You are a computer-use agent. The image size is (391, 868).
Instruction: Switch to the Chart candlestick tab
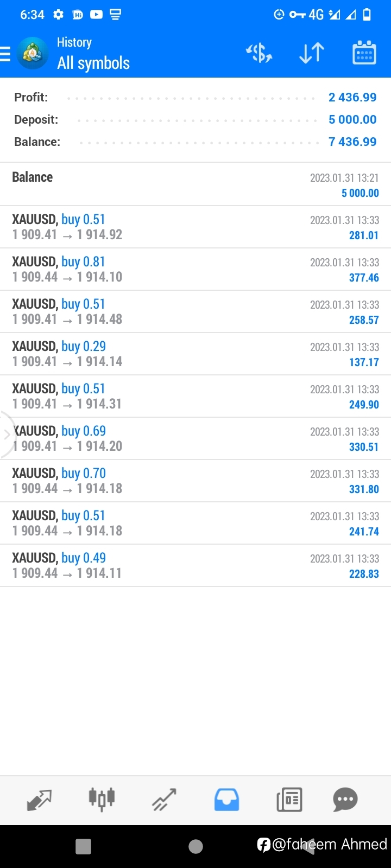pyautogui.click(x=102, y=799)
